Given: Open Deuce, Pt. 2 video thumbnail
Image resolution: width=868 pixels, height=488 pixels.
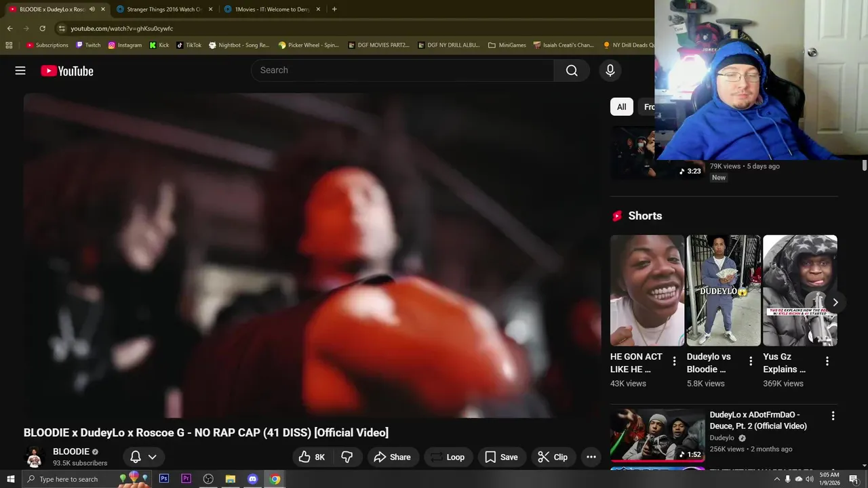Looking at the screenshot, I should click(x=658, y=435).
